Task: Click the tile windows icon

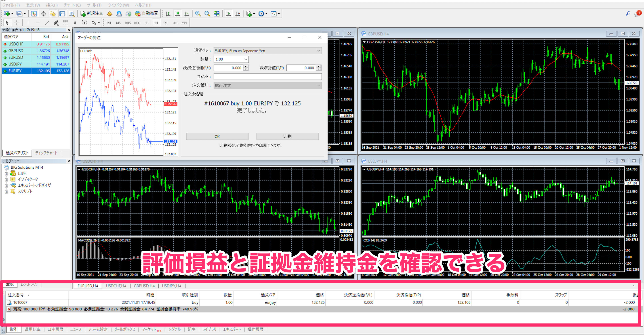Action: [x=217, y=13]
